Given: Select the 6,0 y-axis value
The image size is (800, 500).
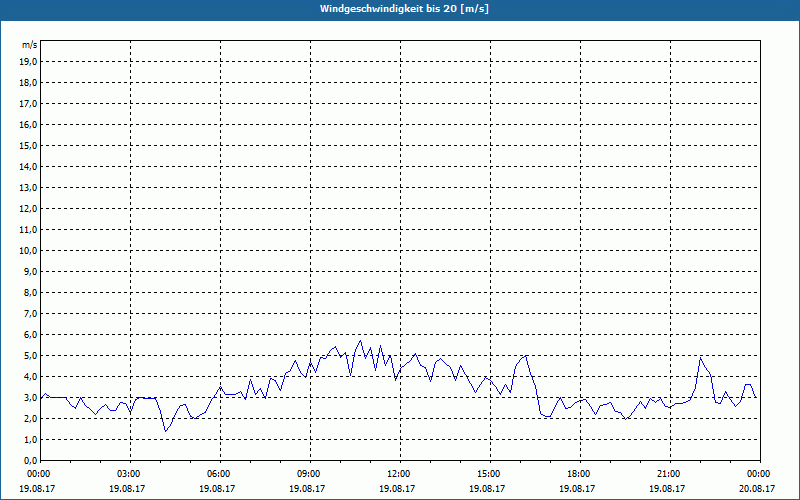Looking at the screenshot, I should (30, 334).
